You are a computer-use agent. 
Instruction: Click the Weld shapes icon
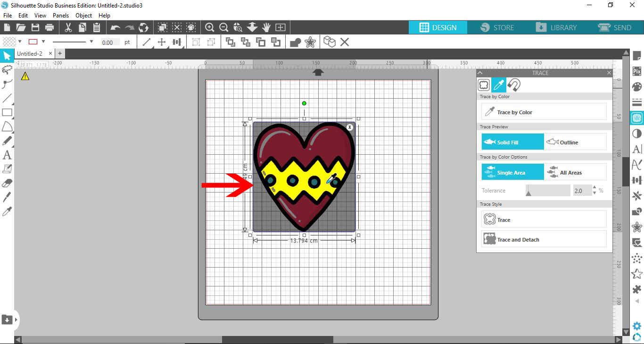coord(296,42)
